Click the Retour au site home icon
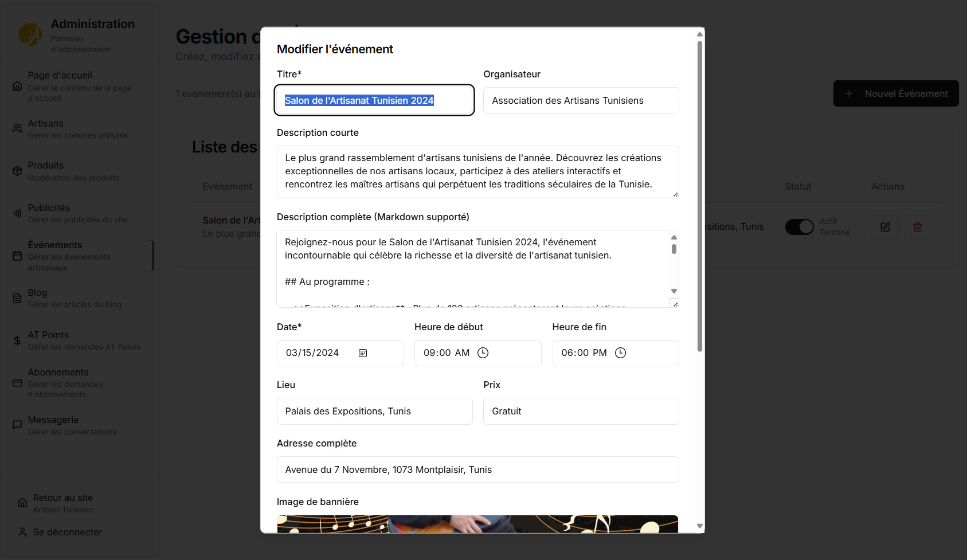This screenshot has height=560, width=967. point(22,503)
